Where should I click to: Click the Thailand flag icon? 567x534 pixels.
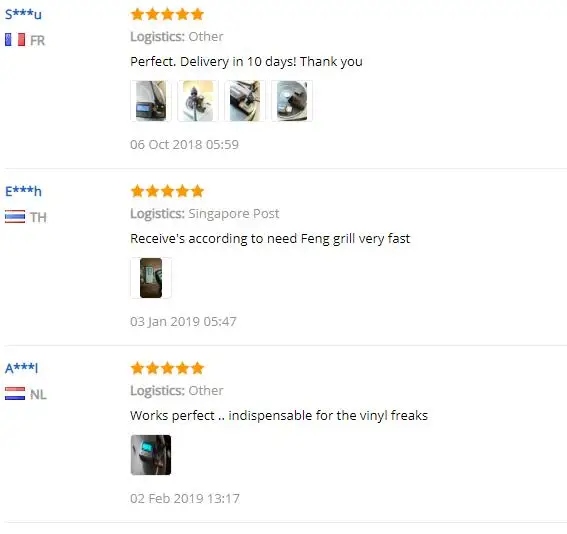(15, 217)
